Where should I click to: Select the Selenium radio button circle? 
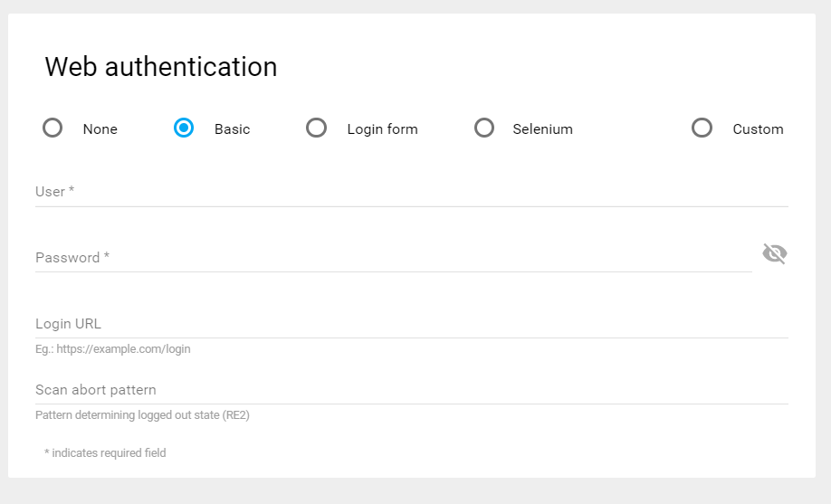pyautogui.click(x=484, y=128)
